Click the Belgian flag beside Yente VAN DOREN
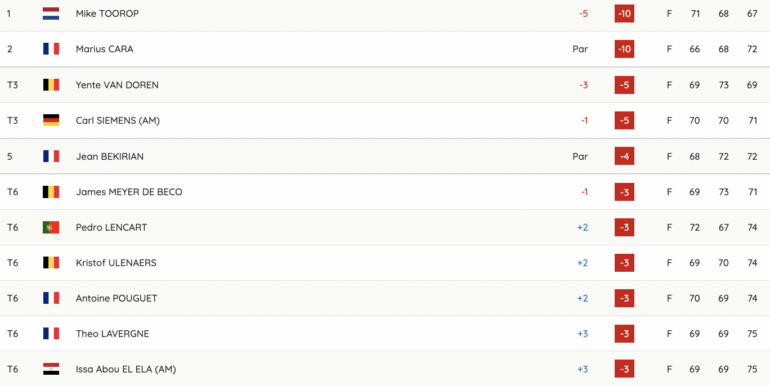The image size is (770, 386). pyautogui.click(x=51, y=85)
